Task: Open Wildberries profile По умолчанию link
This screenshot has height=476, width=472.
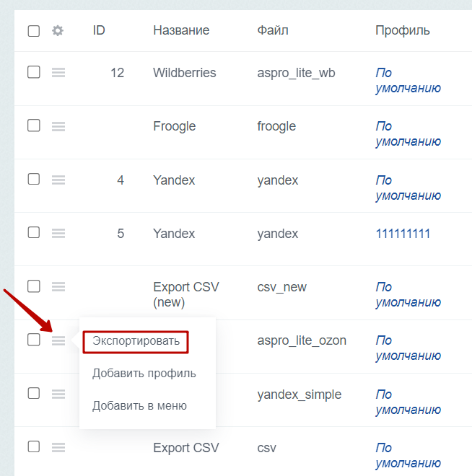Action: tap(408, 81)
